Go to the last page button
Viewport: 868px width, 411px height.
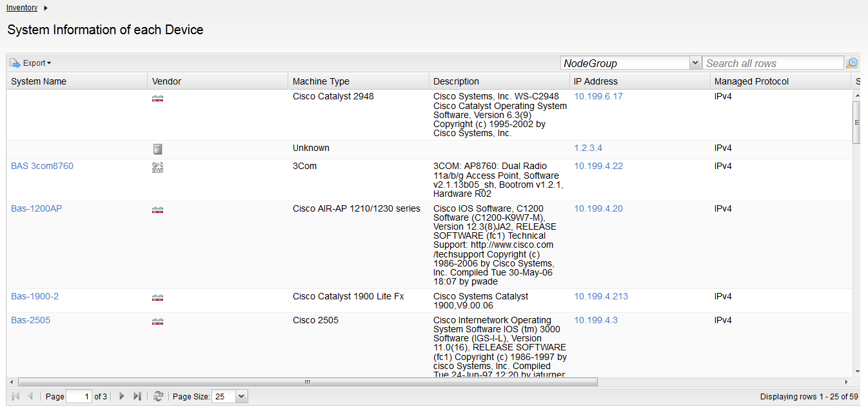pos(137,396)
